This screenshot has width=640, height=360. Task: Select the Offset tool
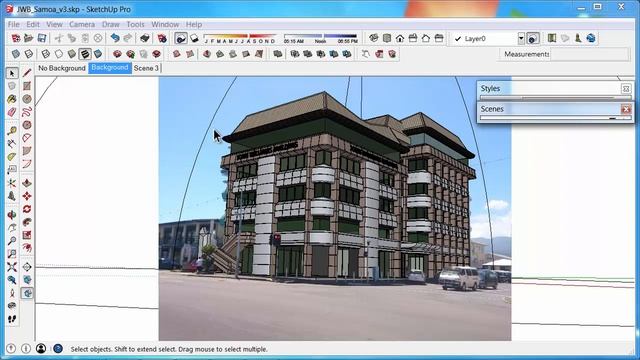(x=27, y=248)
